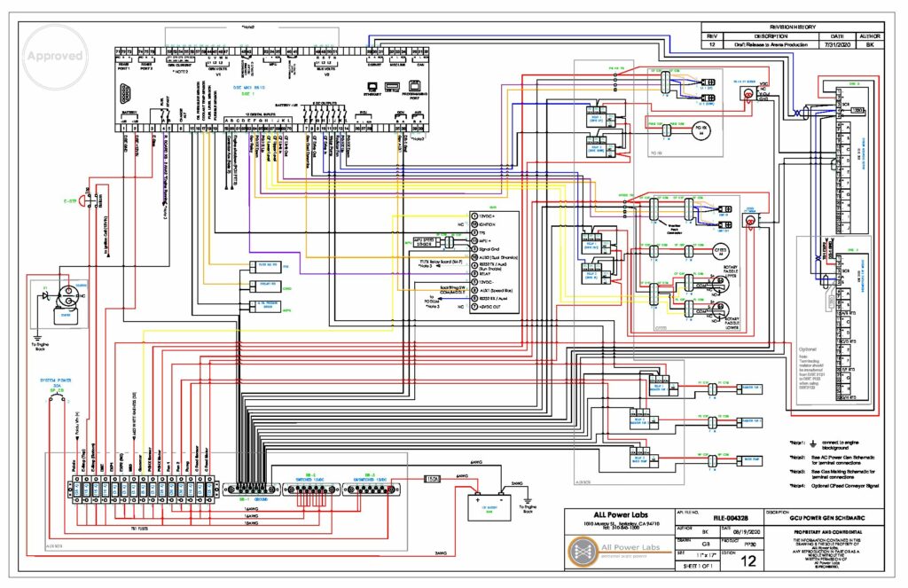Select the 11" x 17" size field
Screen dimensions: 908x588
point(705,555)
